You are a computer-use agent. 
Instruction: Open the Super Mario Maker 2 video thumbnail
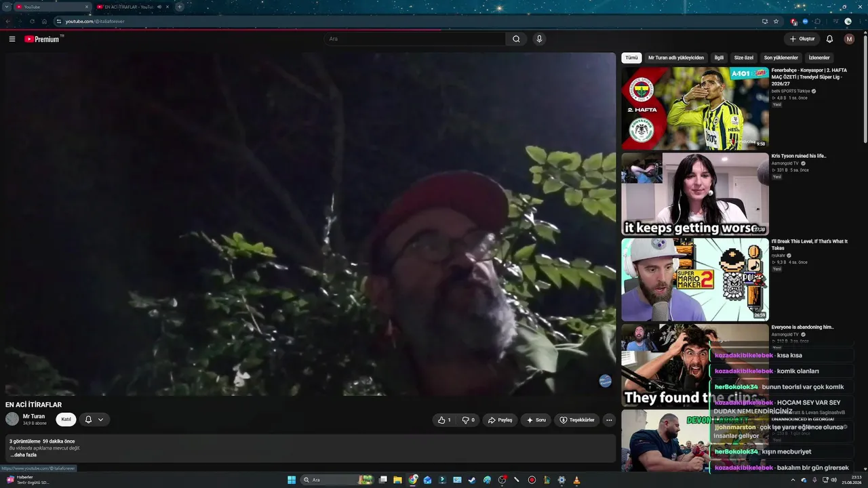click(695, 279)
